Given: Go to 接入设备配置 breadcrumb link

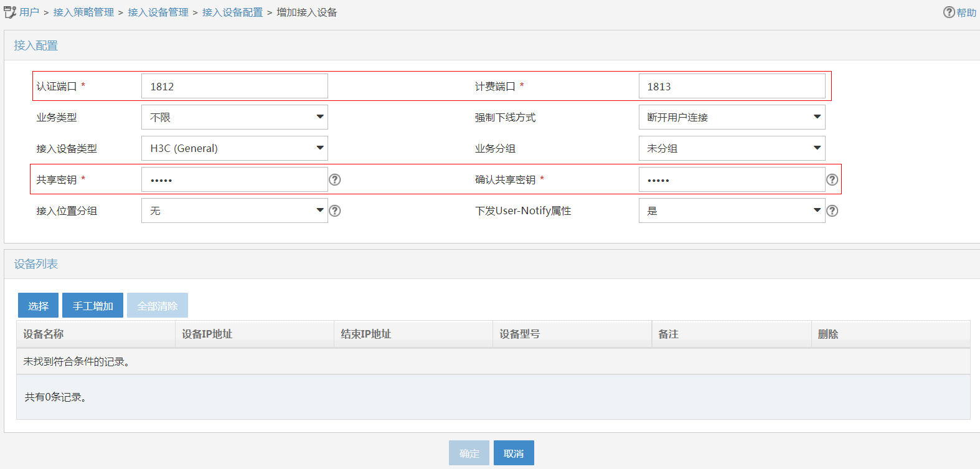Looking at the screenshot, I should click(x=232, y=12).
